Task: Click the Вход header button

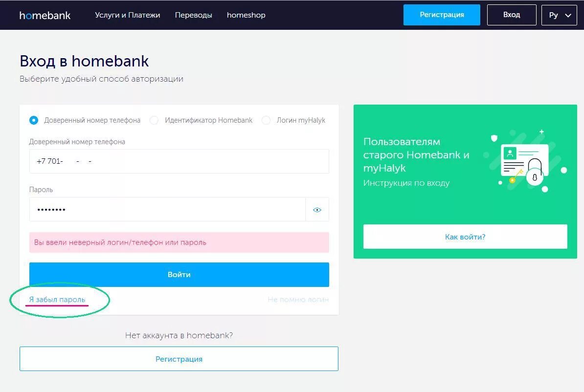Action: point(511,15)
